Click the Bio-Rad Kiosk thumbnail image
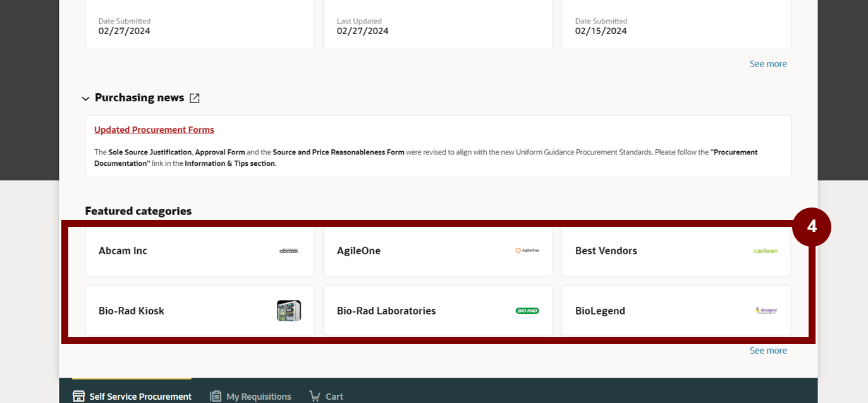The height and width of the screenshot is (403, 868). 289,311
